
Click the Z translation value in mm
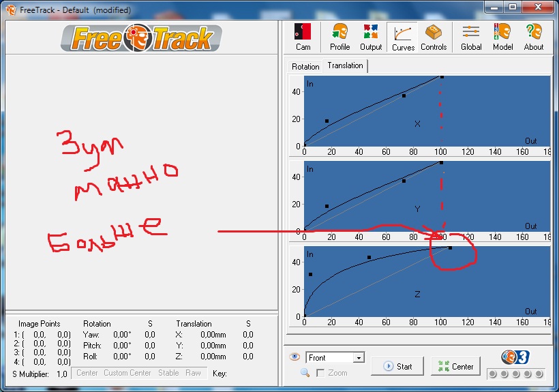(213, 357)
